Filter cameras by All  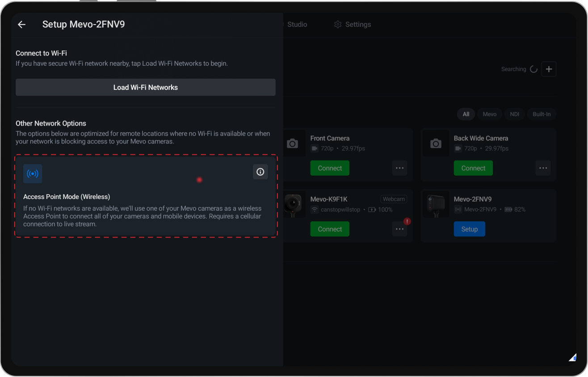click(x=466, y=114)
